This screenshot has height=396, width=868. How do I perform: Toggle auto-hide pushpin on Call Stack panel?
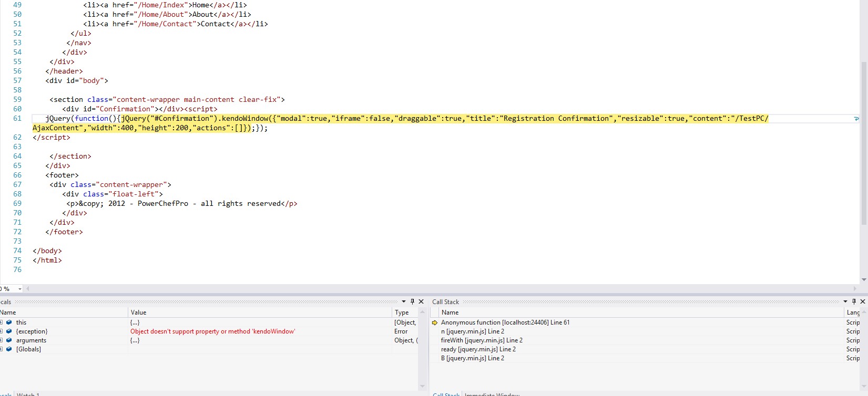coord(854,301)
